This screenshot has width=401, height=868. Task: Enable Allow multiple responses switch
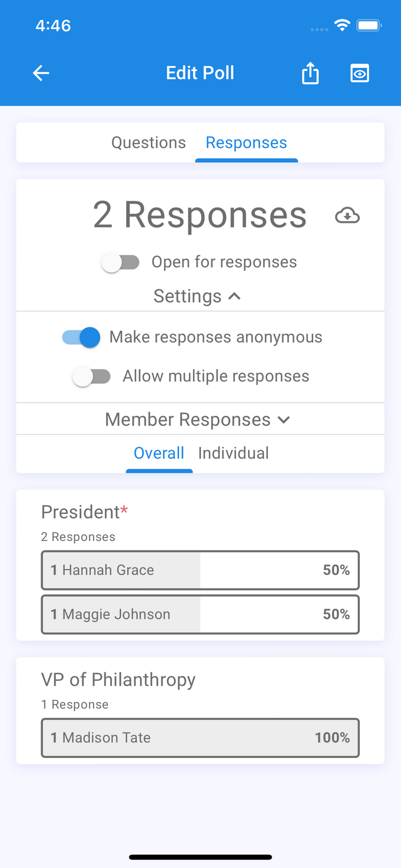(x=92, y=377)
